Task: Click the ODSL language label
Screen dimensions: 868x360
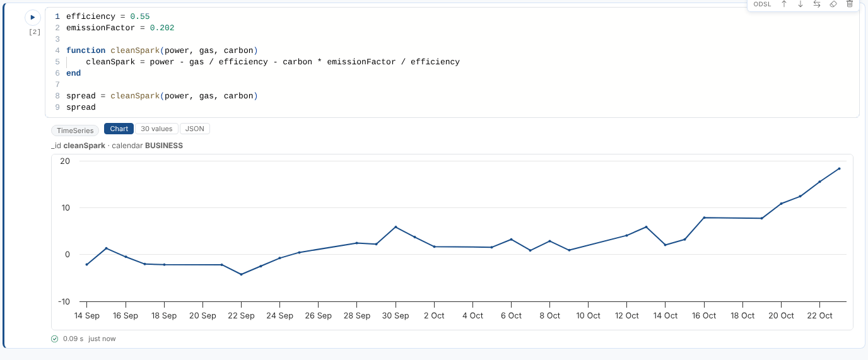Action: (763, 4)
